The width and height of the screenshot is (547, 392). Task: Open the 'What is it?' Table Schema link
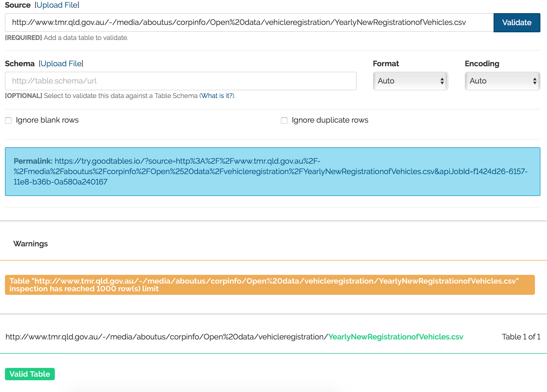[x=217, y=96]
